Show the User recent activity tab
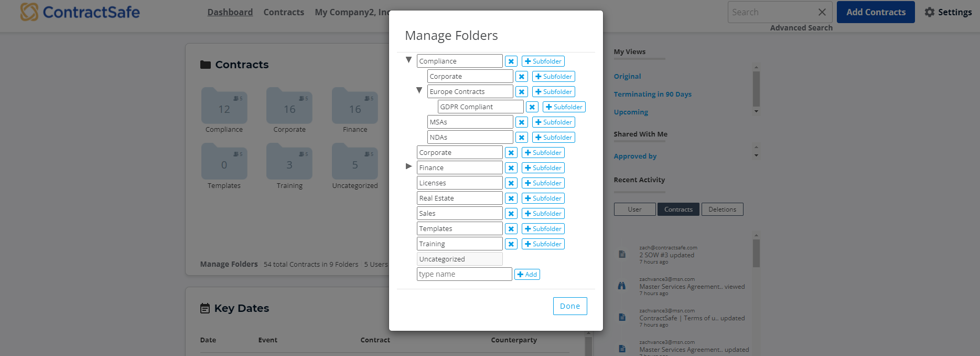 (x=634, y=210)
